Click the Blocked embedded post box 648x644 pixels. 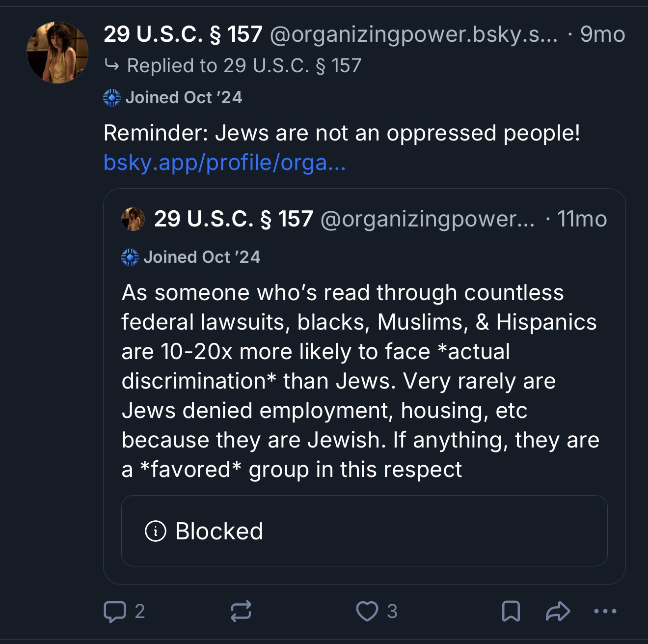pos(364,531)
